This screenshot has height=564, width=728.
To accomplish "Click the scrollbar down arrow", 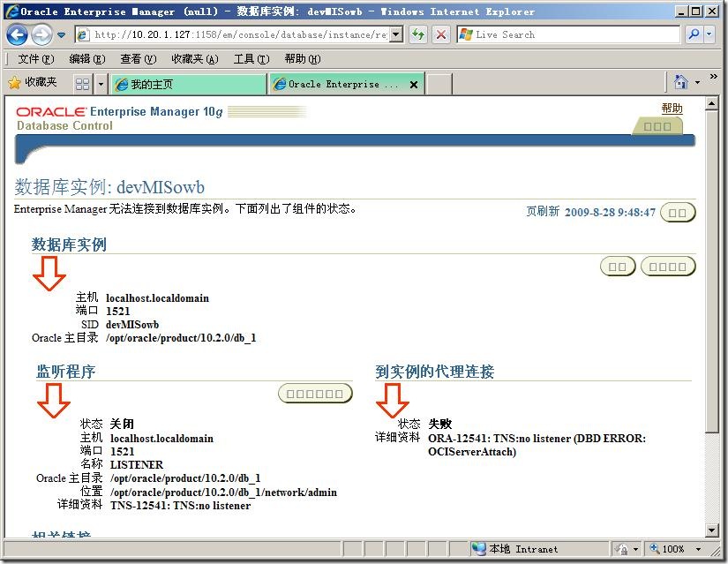I will coord(712,530).
